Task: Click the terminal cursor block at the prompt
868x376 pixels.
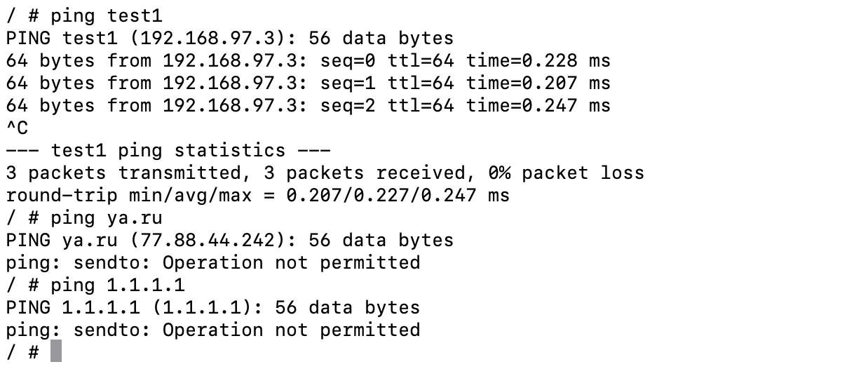Action: [x=56, y=351]
